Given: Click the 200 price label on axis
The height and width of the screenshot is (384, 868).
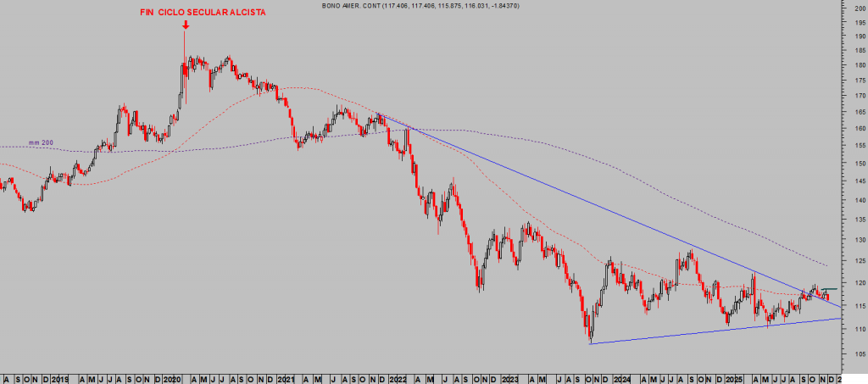Looking at the screenshot, I should pyautogui.click(x=859, y=8).
